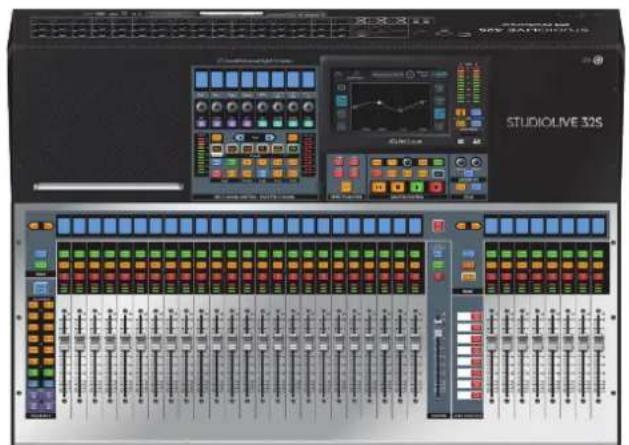Viewport: 629px width, 445px height.
Task: Click the right bank's next orange arrow button
Action: (476, 226)
